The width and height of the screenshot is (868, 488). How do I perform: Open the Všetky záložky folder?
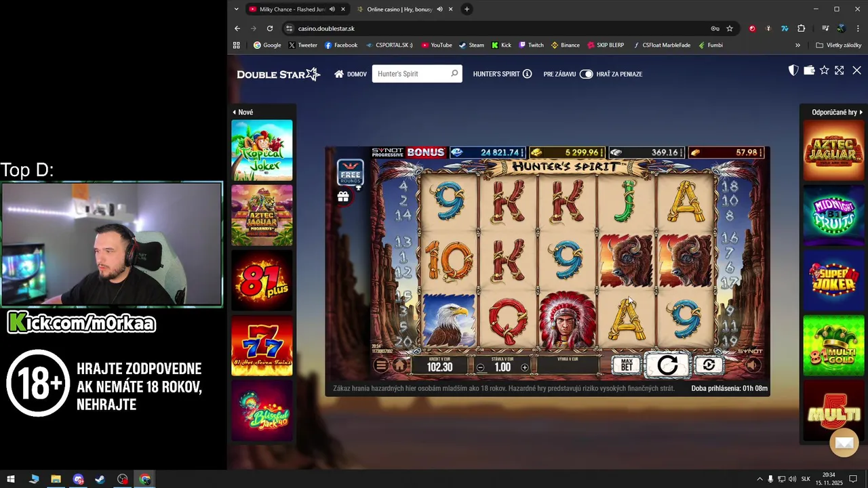click(839, 45)
